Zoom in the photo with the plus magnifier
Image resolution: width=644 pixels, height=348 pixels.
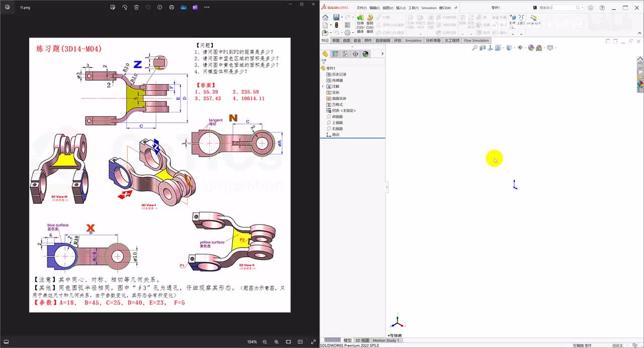click(x=276, y=342)
